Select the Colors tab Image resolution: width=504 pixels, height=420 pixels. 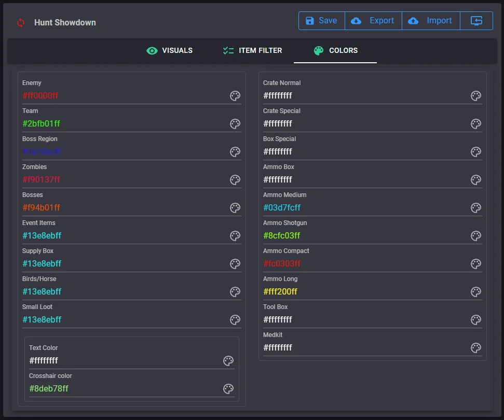click(x=335, y=50)
